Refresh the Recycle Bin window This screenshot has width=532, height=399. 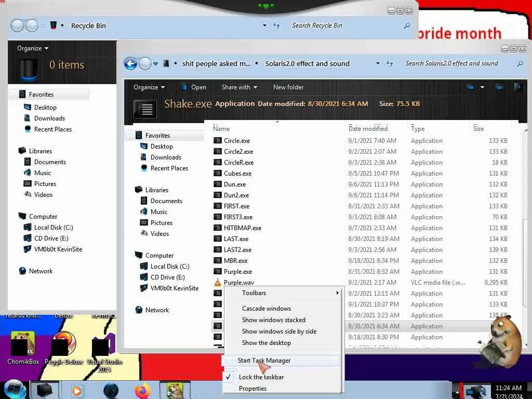(x=276, y=25)
